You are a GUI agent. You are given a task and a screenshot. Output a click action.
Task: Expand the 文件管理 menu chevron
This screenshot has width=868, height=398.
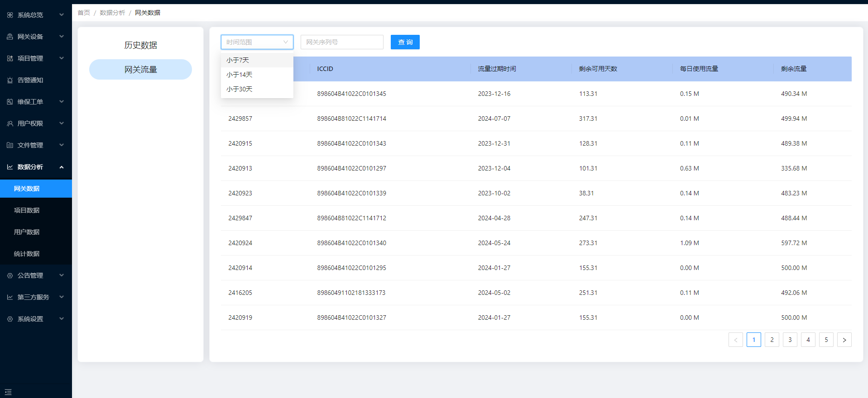[62, 145]
